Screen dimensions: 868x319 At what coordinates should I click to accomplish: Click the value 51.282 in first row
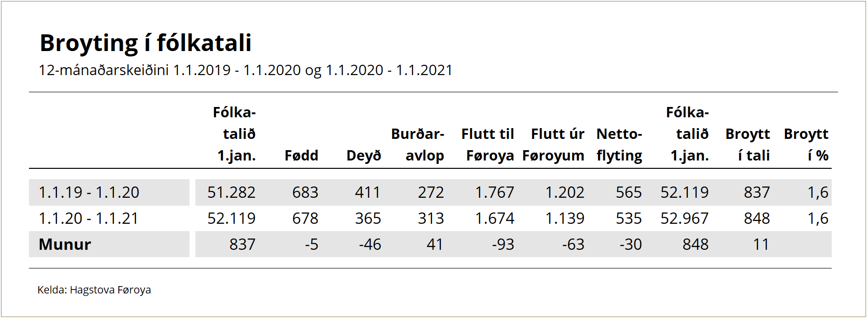(x=231, y=192)
